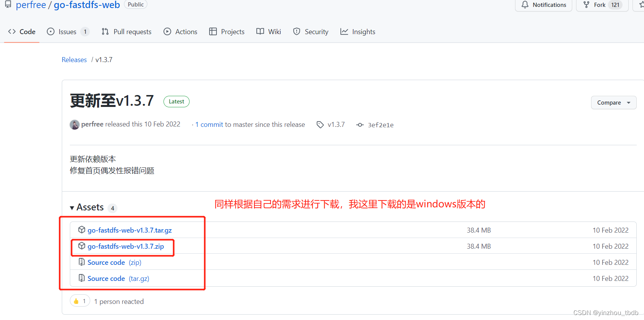644x320 pixels.
Task: Click the Security shield icon
Action: [x=297, y=31]
